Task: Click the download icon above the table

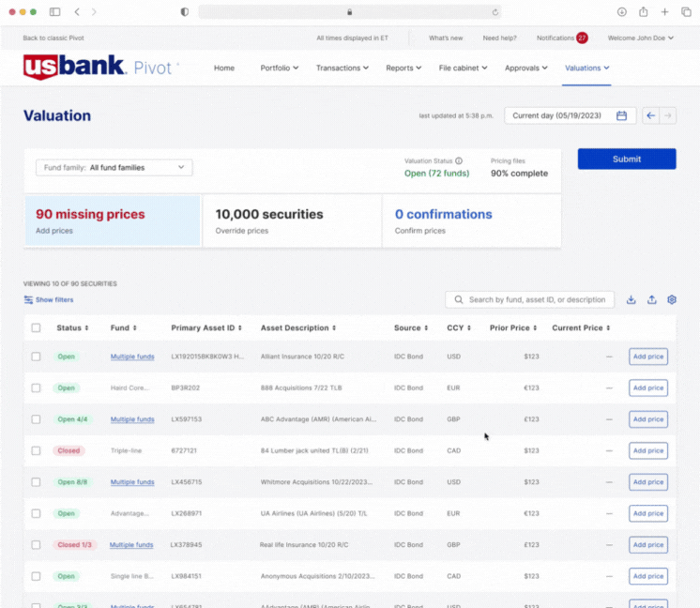Action: click(x=631, y=299)
